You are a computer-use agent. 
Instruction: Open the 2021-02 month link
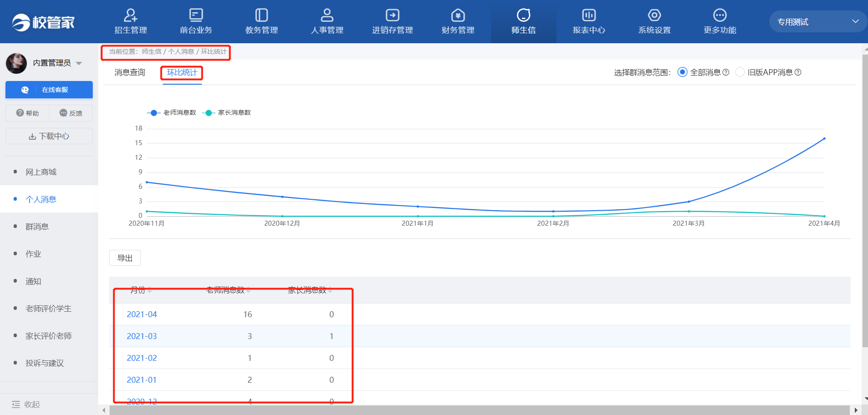(x=142, y=358)
